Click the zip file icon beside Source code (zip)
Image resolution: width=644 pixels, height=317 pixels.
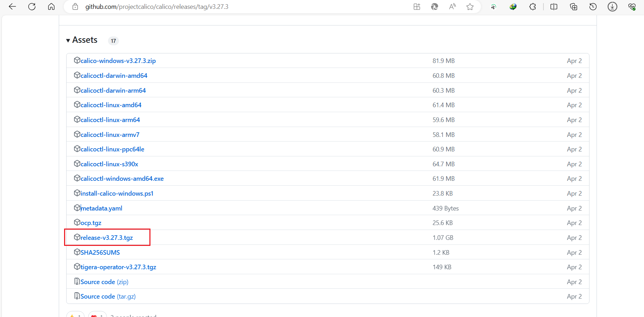click(77, 281)
